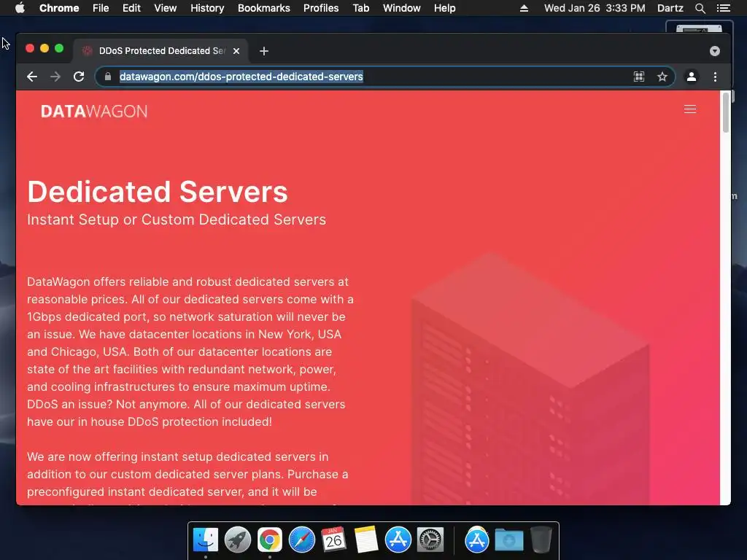Image resolution: width=747 pixels, height=560 pixels.
Task: Reload the current page
Action: coord(79,77)
